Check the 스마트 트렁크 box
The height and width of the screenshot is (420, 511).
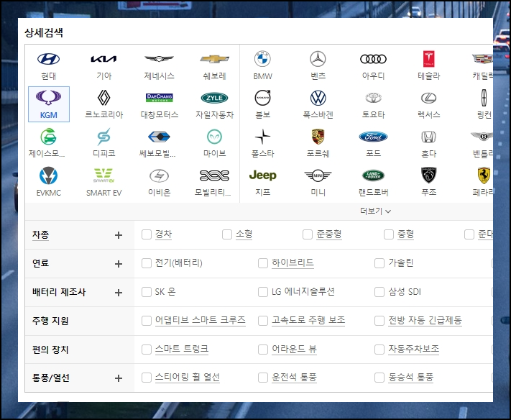click(x=147, y=350)
